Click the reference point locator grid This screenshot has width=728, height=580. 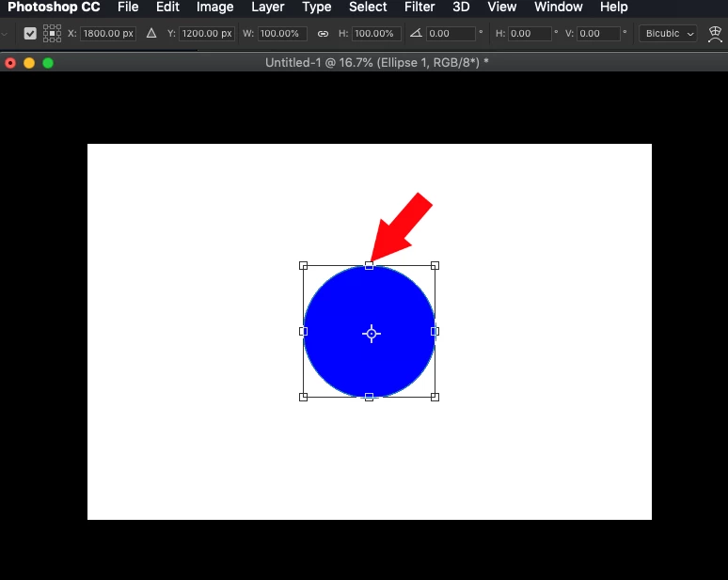click(52, 34)
